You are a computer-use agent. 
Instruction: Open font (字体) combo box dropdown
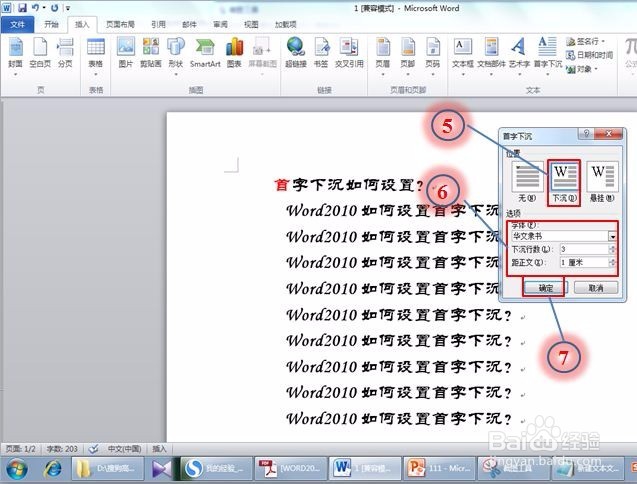[612, 236]
